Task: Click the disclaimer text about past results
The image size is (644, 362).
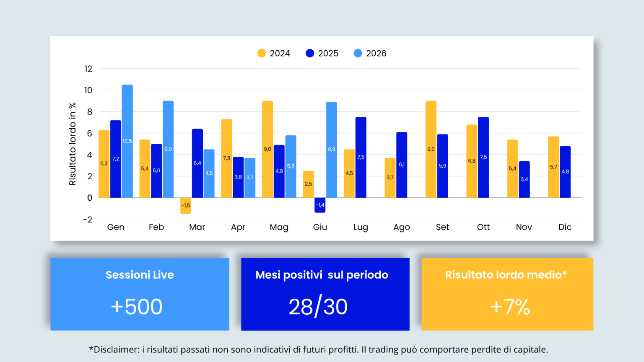Action: (x=319, y=349)
